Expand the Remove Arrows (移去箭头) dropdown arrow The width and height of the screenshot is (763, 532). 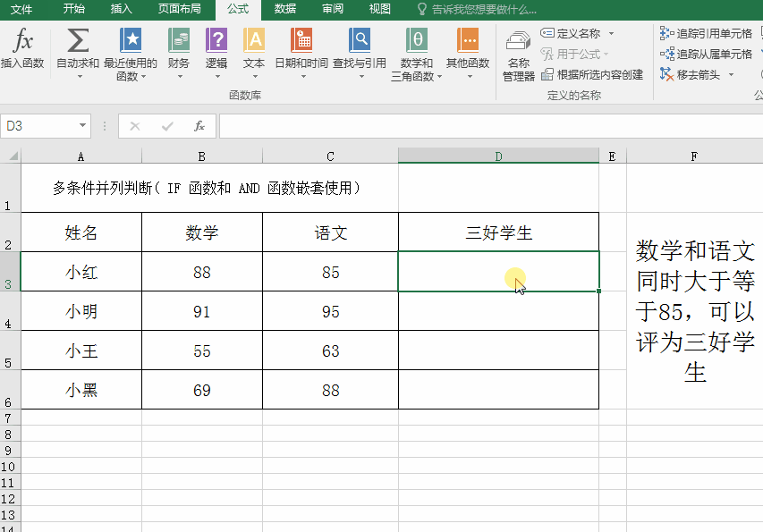(731, 74)
